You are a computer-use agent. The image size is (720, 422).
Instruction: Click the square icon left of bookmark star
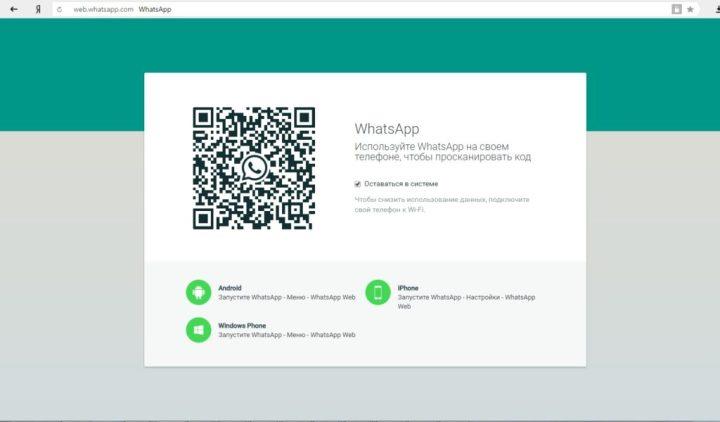point(676,9)
